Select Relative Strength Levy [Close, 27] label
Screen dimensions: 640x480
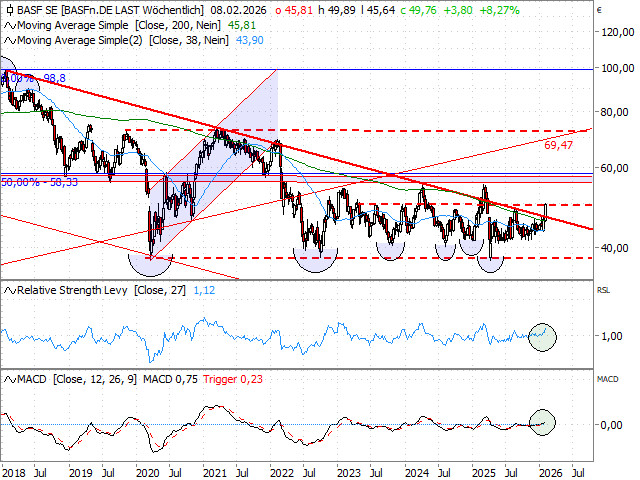pyautogui.click(x=101, y=291)
